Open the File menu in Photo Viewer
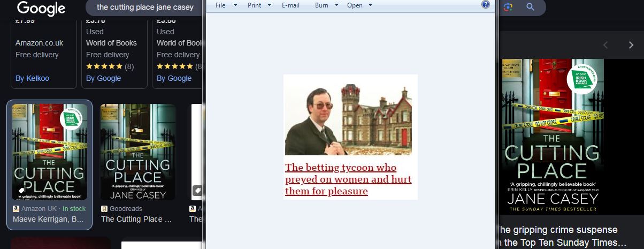The image size is (644, 249). [x=220, y=5]
